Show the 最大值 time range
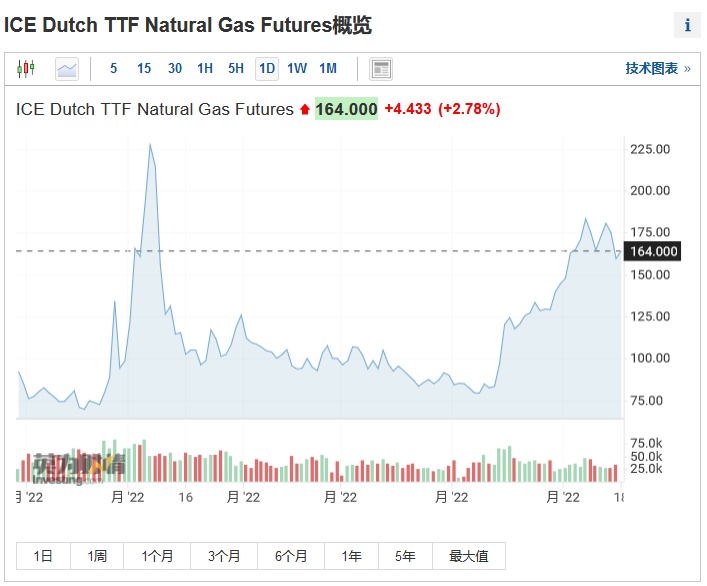 pos(468,556)
